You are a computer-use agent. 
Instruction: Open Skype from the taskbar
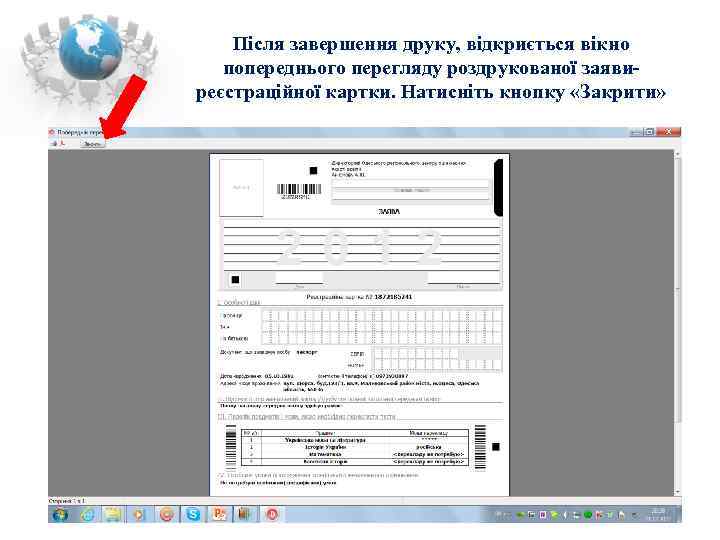coord(193,515)
